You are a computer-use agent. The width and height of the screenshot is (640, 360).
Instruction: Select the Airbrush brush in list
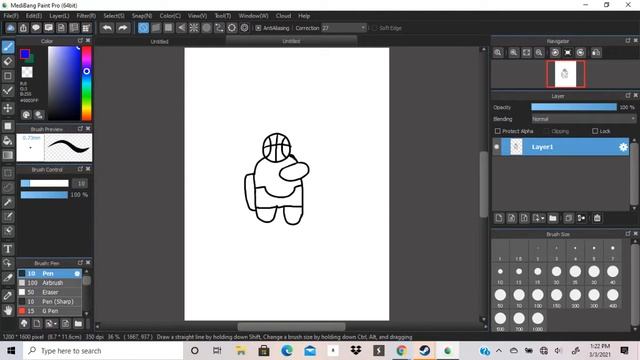49,282
